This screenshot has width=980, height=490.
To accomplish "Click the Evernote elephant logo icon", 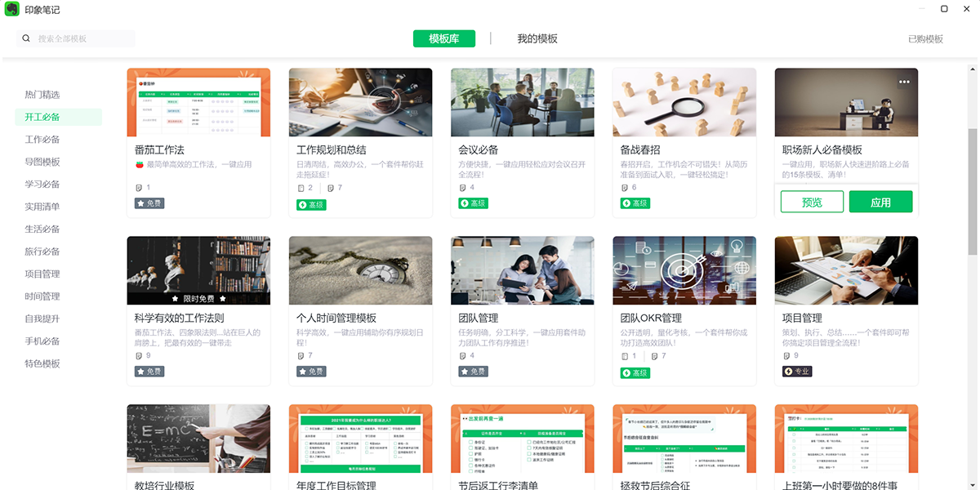I will (11, 10).
